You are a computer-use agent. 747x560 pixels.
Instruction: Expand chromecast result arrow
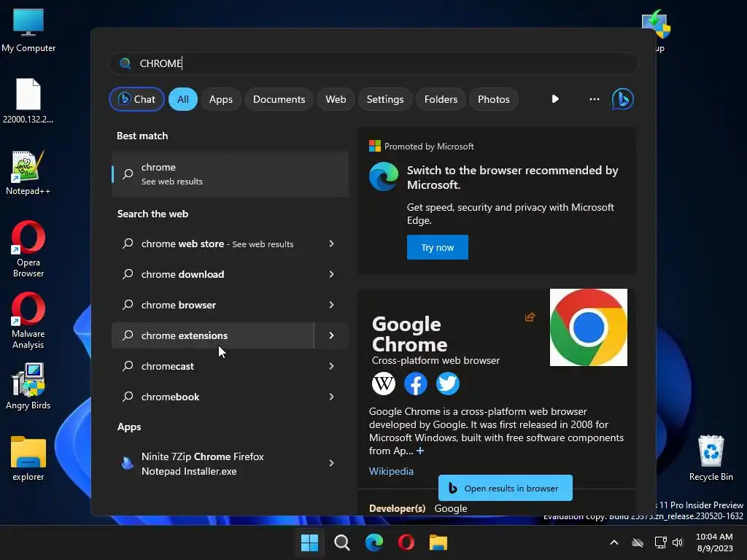pyautogui.click(x=332, y=366)
